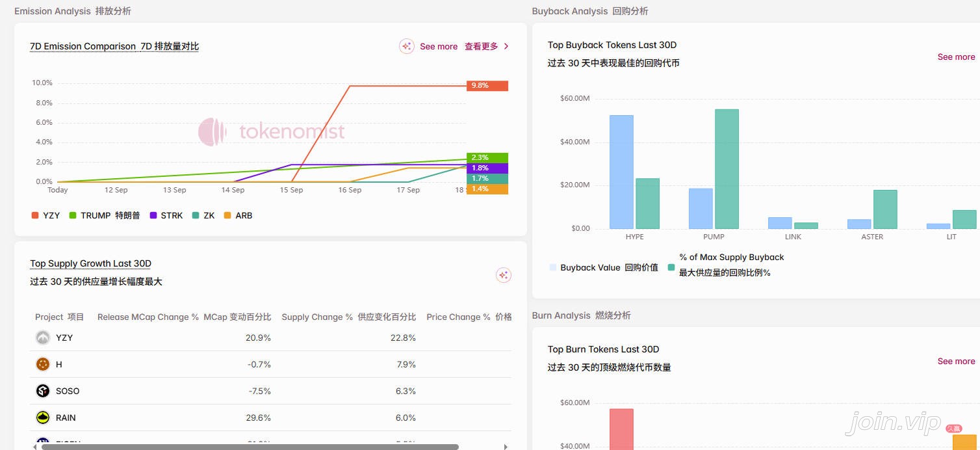
Task: Click the 15 Sep axis label
Action: (291, 190)
